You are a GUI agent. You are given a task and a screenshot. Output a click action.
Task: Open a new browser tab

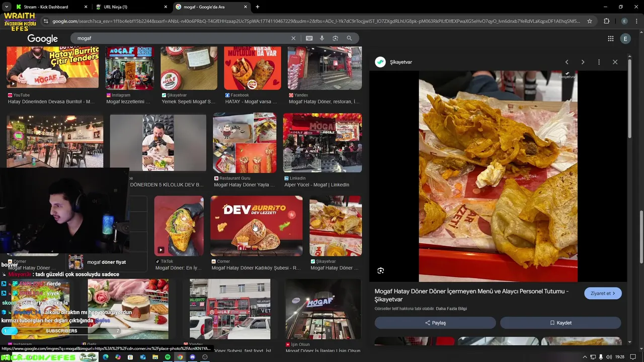258,7
